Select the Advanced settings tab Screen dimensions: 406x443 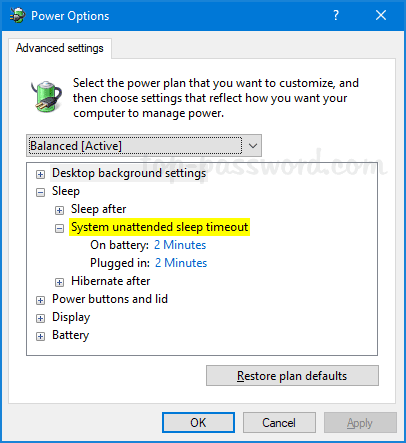tap(60, 48)
